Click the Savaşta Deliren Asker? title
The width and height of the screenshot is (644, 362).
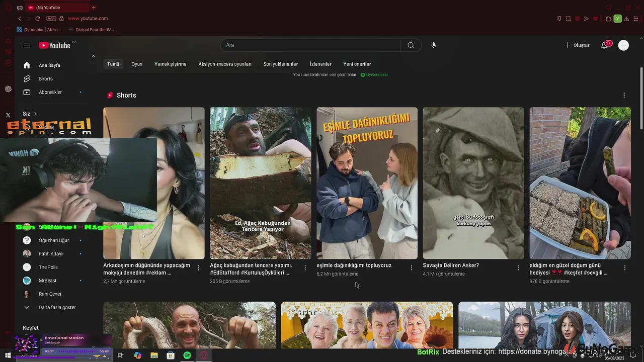(451, 265)
